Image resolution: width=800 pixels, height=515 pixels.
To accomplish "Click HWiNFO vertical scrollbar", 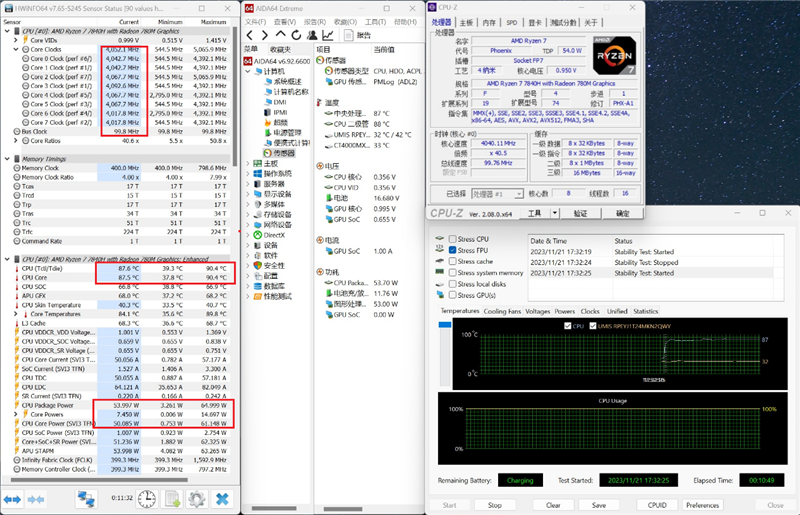I will pyautogui.click(x=235, y=97).
